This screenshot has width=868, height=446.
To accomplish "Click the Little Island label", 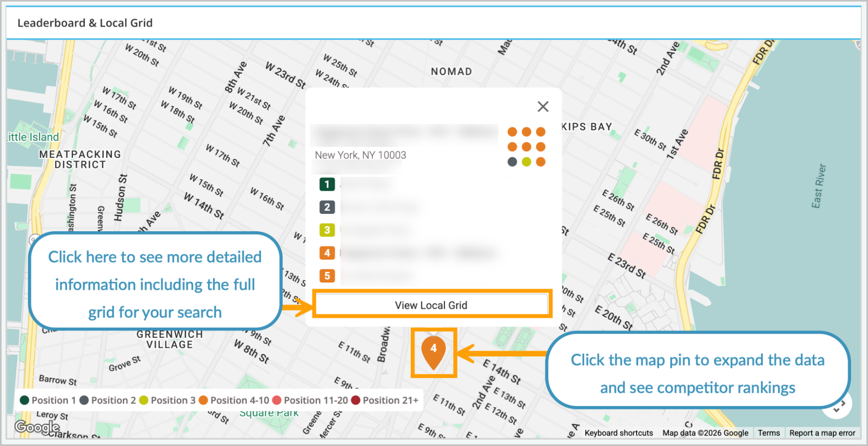I will 33,137.
